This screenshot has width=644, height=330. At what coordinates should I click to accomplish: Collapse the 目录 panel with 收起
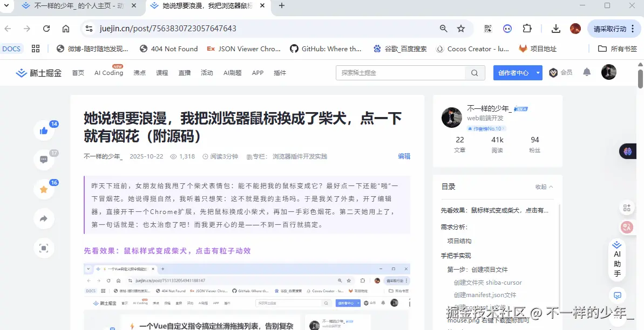542,187
